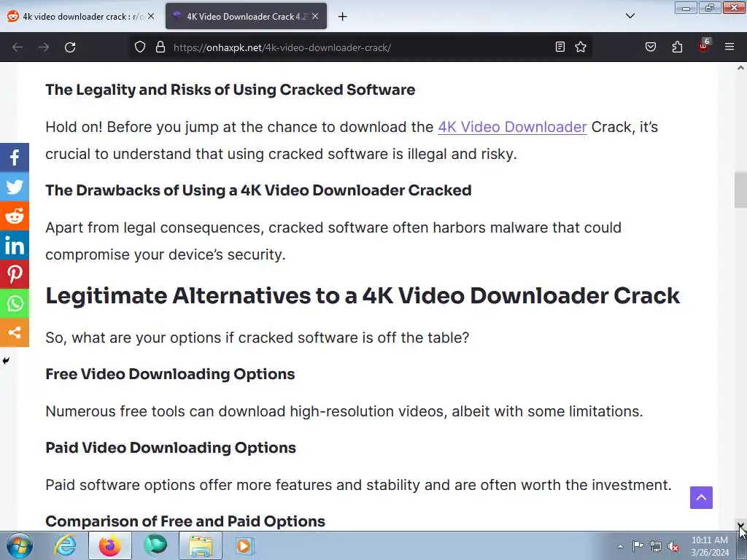Reload the current page
Screen dimensions: 747x560
point(70,47)
